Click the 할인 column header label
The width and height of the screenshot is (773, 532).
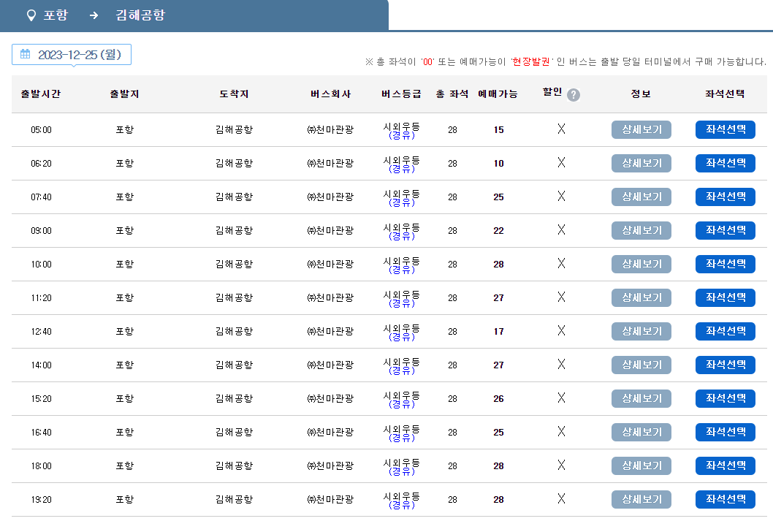click(552, 91)
